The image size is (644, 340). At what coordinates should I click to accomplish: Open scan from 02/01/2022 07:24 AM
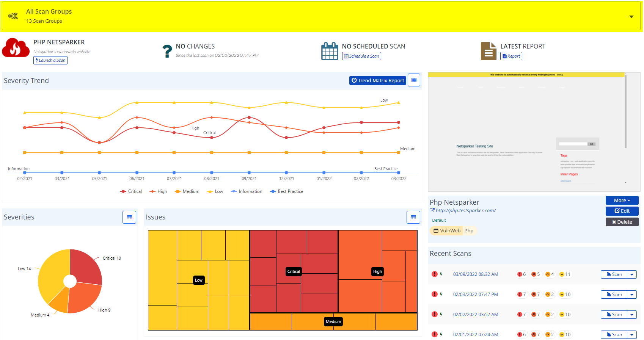(476, 335)
